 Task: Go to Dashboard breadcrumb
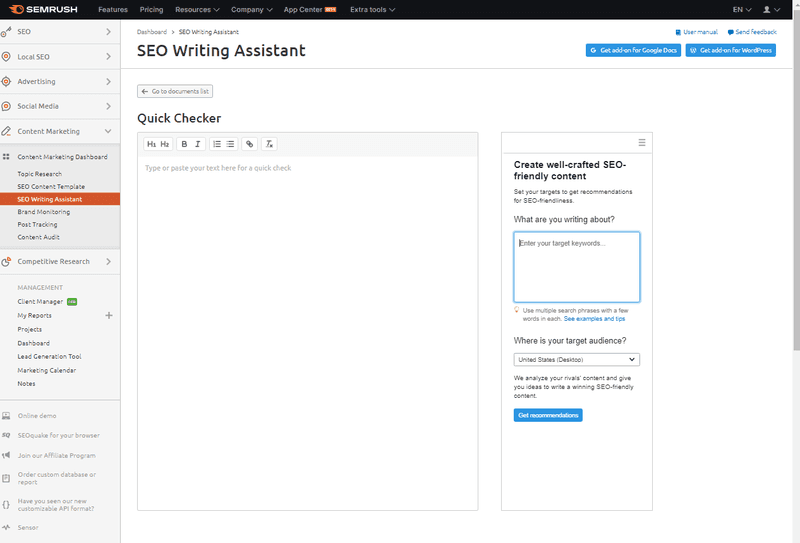tap(152, 32)
